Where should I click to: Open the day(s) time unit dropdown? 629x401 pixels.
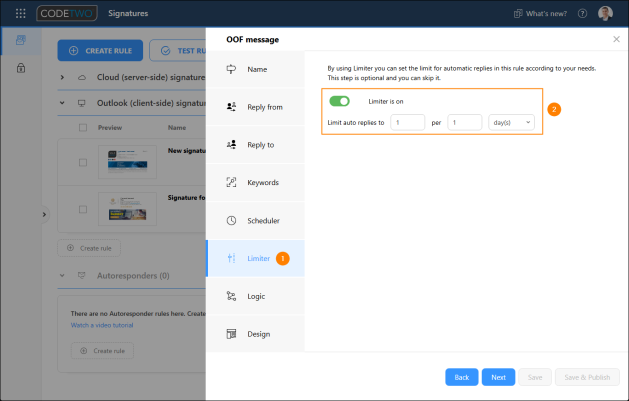[x=511, y=122]
